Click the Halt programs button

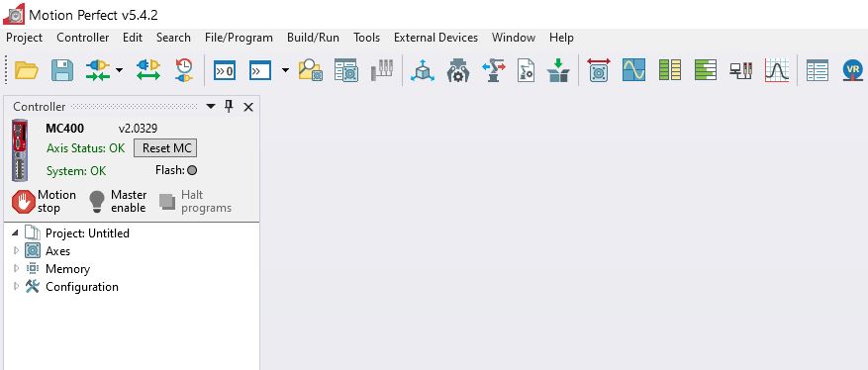[195, 201]
